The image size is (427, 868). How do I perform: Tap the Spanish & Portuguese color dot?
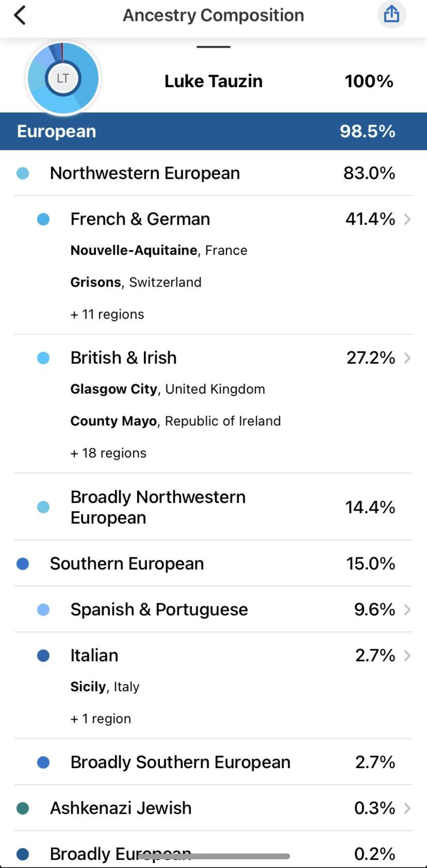coord(43,610)
